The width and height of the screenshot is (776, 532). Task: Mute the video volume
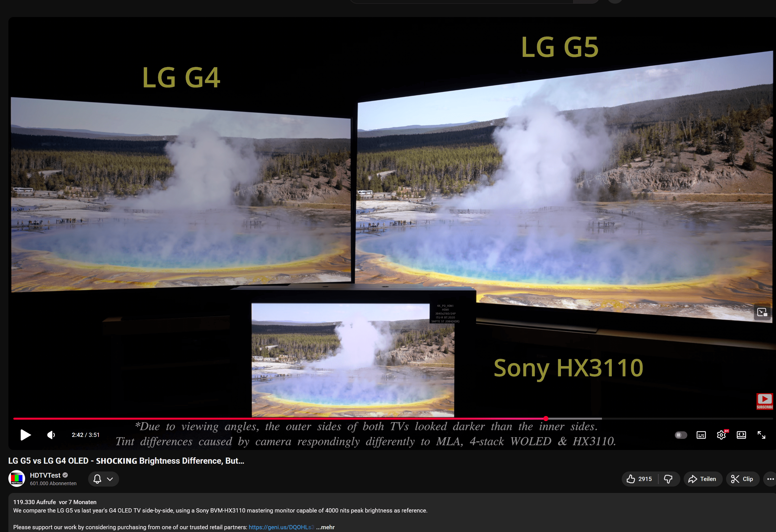tap(51, 435)
